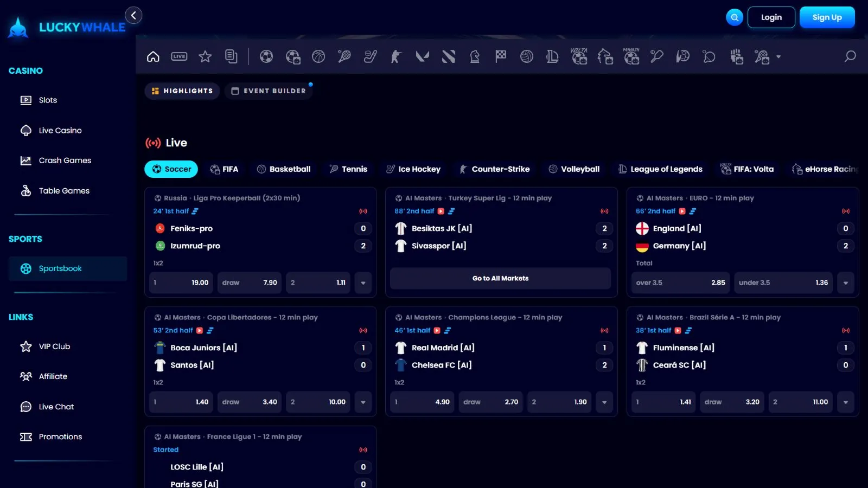This screenshot has height=488, width=868.
Task: Expand more markets for Real Madrid match
Action: point(604,402)
